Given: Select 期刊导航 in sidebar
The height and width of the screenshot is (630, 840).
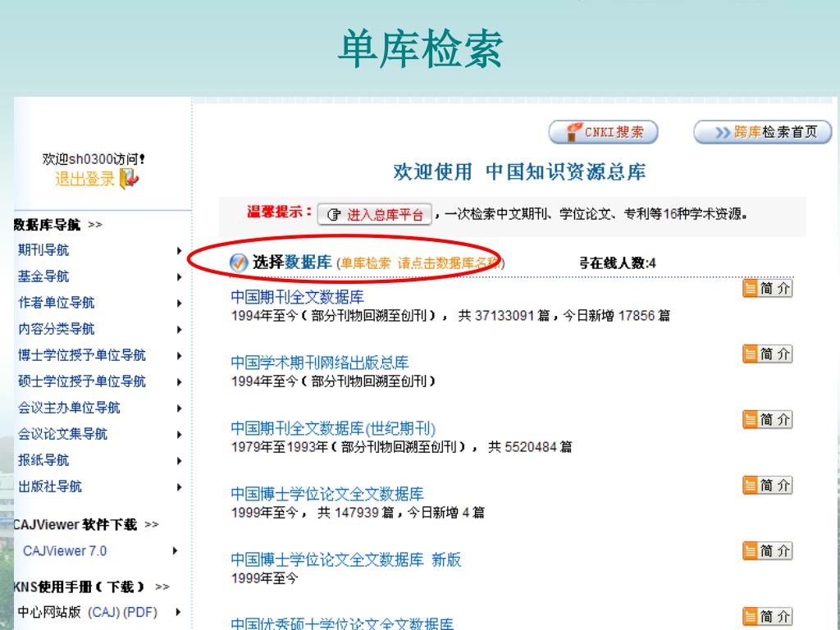Looking at the screenshot, I should pos(43,250).
